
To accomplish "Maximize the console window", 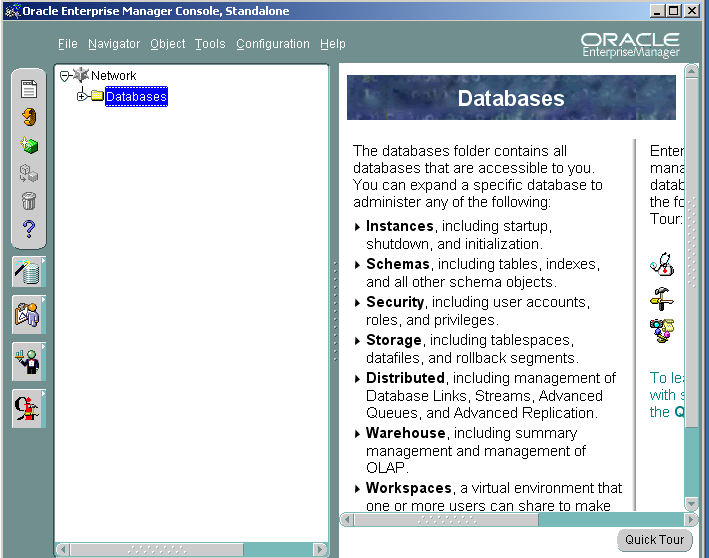I will coord(674,10).
